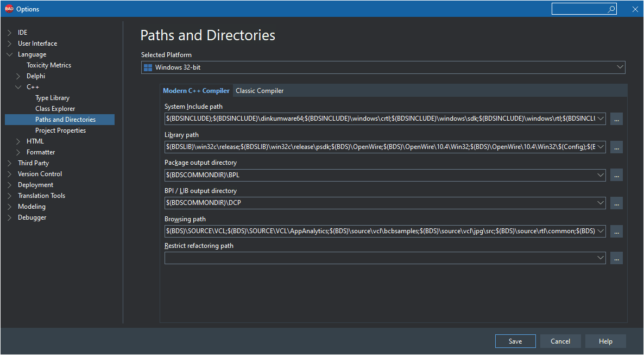Screen dimensions: 644x355
Task: Expand the Translation Tools tree node
Action: tap(9, 196)
